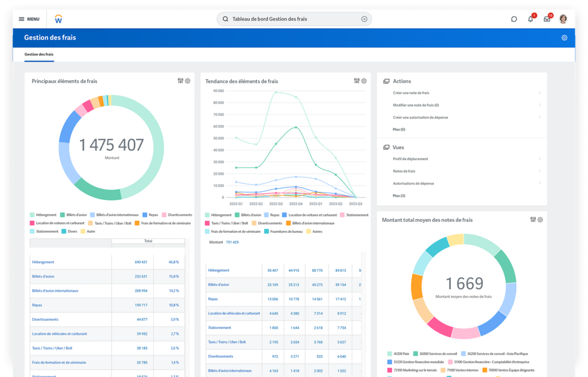
Task: Toggle '41200 Paie' legend swatch
Action: click(x=390, y=353)
